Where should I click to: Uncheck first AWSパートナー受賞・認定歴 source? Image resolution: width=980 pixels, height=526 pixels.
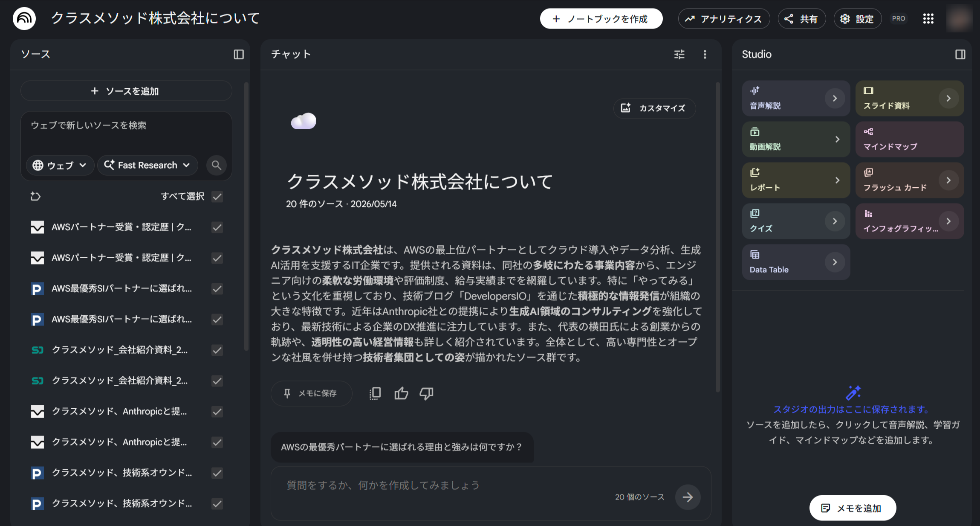click(x=217, y=227)
